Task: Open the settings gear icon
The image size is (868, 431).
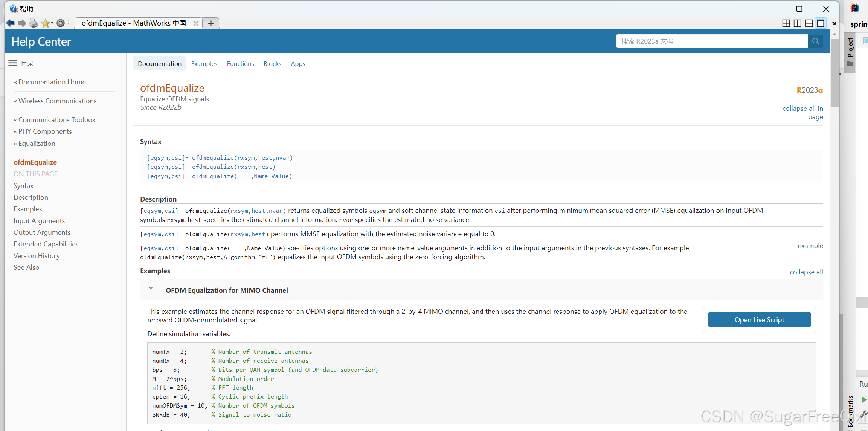Action: (x=61, y=23)
